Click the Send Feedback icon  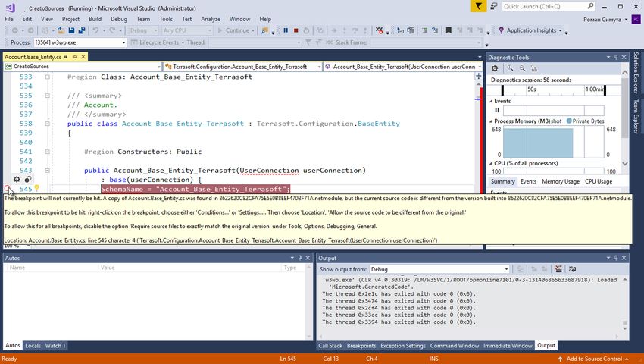pos(494,6)
